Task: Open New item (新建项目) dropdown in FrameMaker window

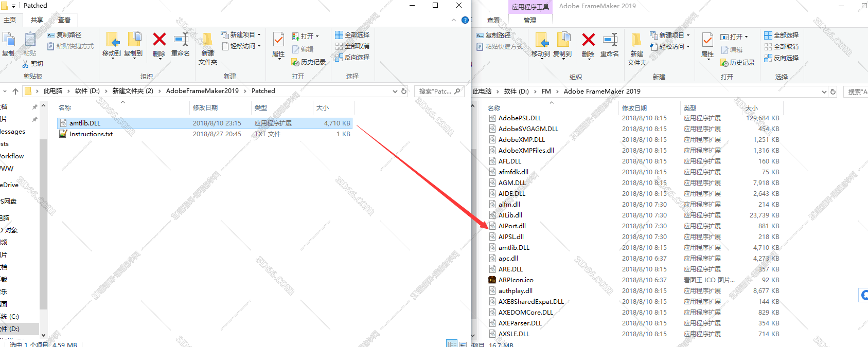Action: coord(670,35)
